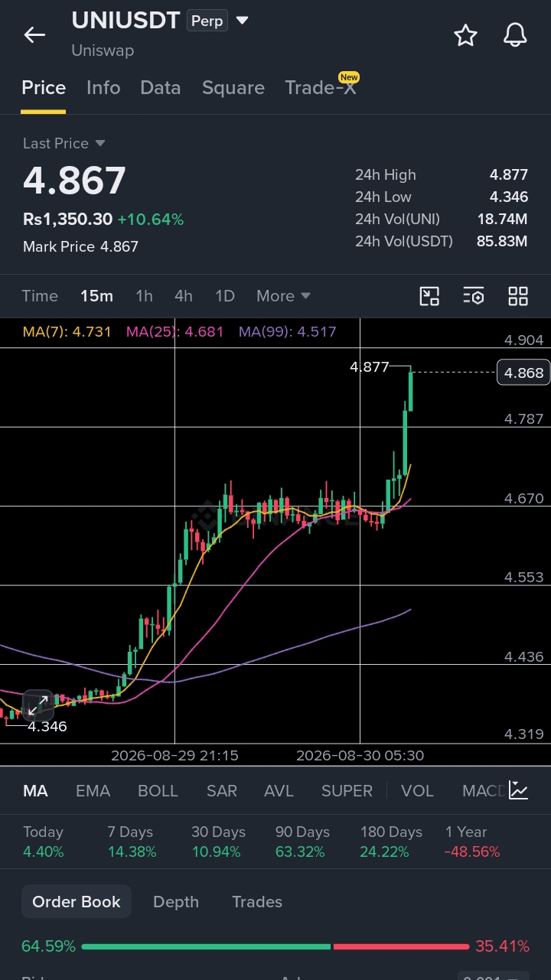Open price alert bell icon
The height and width of the screenshot is (980, 551).
coord(515,35)
